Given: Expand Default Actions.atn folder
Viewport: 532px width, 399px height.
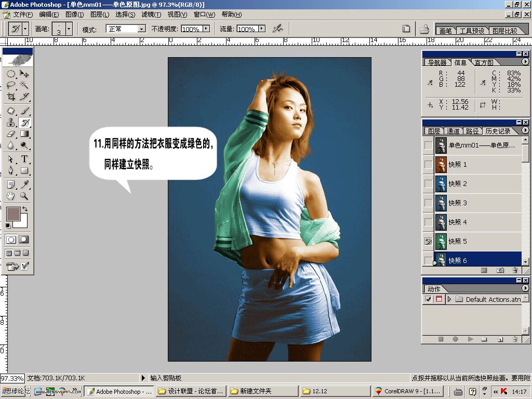Looking at the screenshot, I should click(x=449, y=299).
